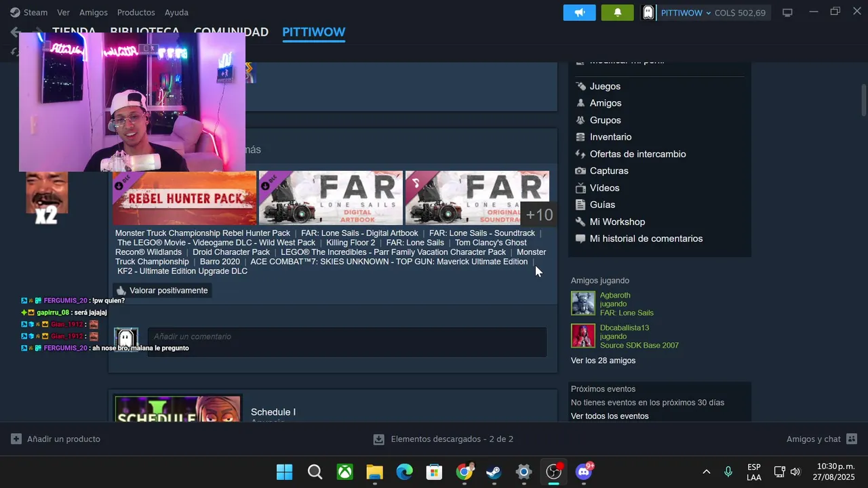The image size is (868, 488).
Task: Open the FAR Original Soundtrack +10 thumbnail
Action: click(x=477, y=198)
